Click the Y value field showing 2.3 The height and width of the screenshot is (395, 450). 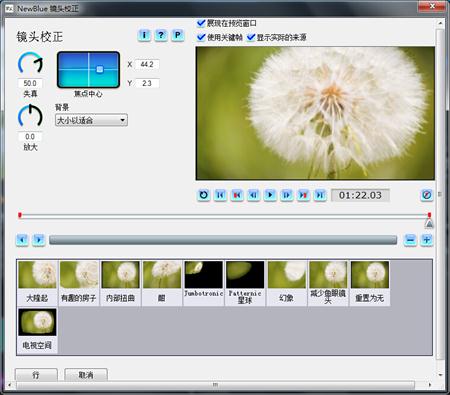click(x=147, y=83)
